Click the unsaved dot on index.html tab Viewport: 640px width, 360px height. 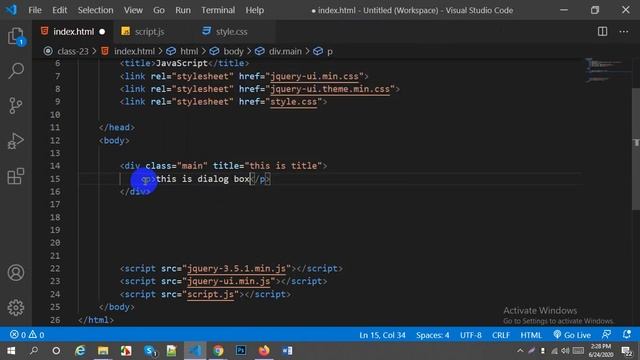coord(102,32)
